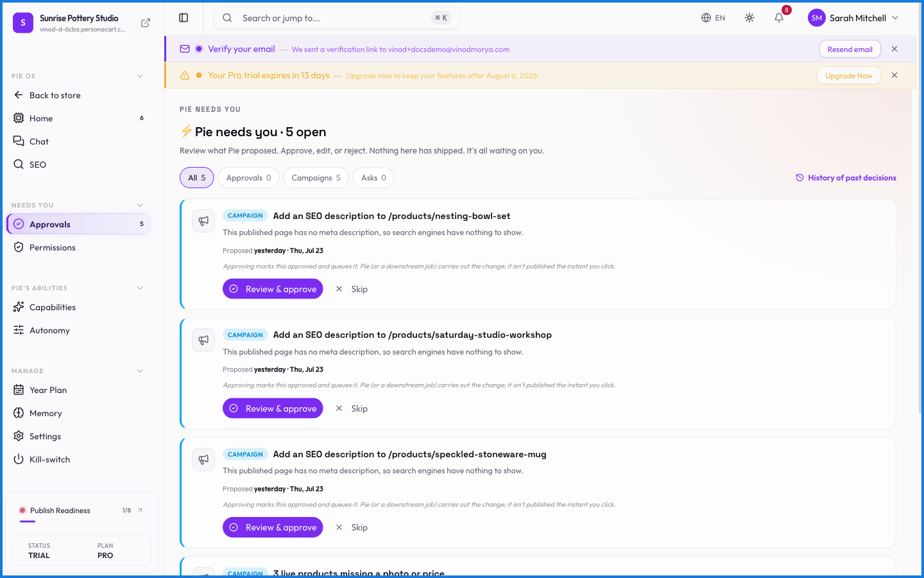Skip the saturday-studio-workshop proposal
924x578 pixels.
[352, 408]
